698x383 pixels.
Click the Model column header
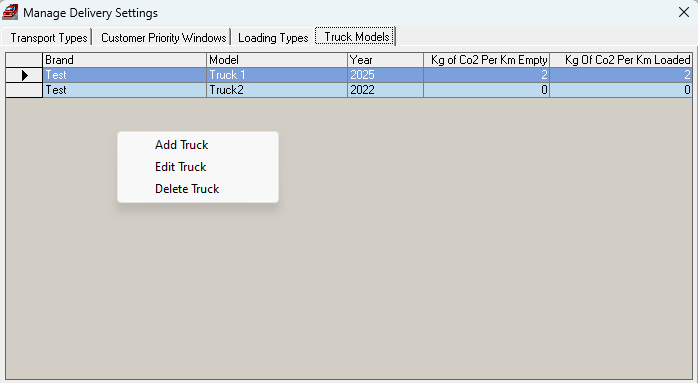tap(277, 60)
